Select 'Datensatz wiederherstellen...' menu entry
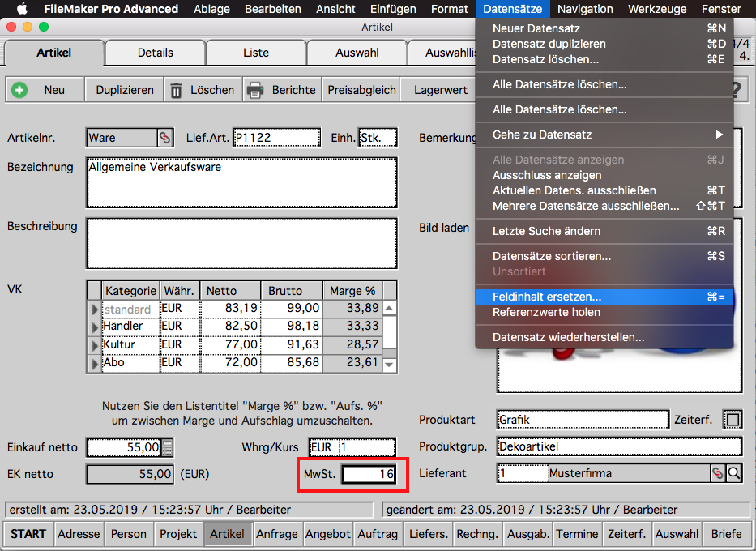Image resolution: width=756 pixels, height=551 pixels. pos(604,337)
